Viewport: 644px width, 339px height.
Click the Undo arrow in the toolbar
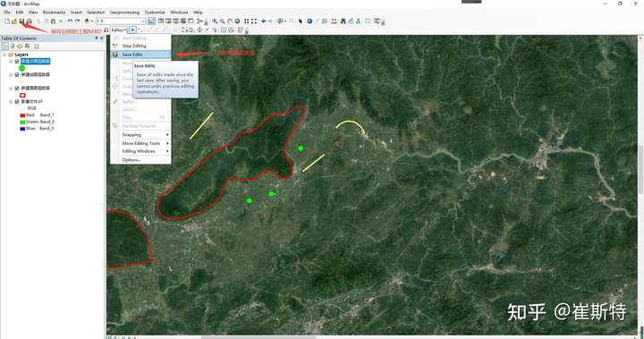[x=70, y=21]
